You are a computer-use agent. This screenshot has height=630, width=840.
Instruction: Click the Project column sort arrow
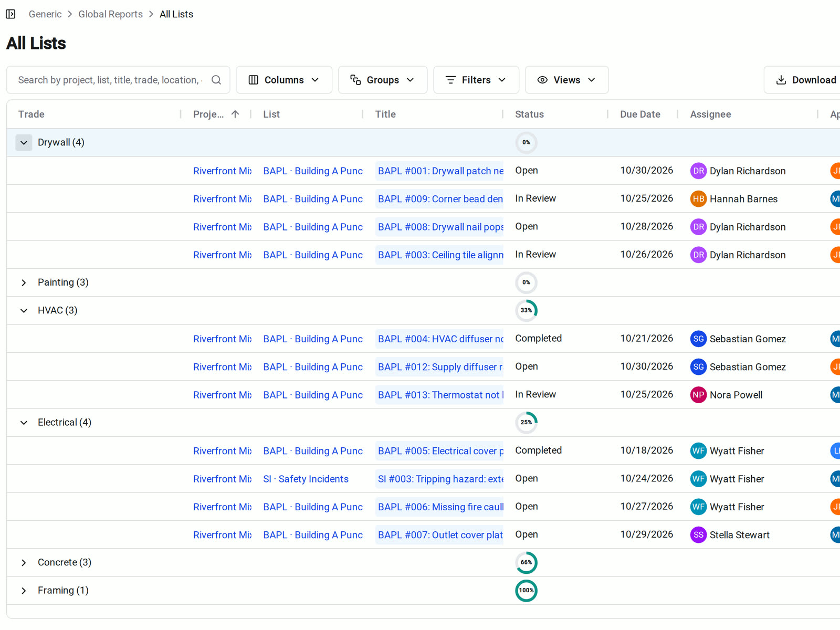pyautogui.click(x=235, y=114)
